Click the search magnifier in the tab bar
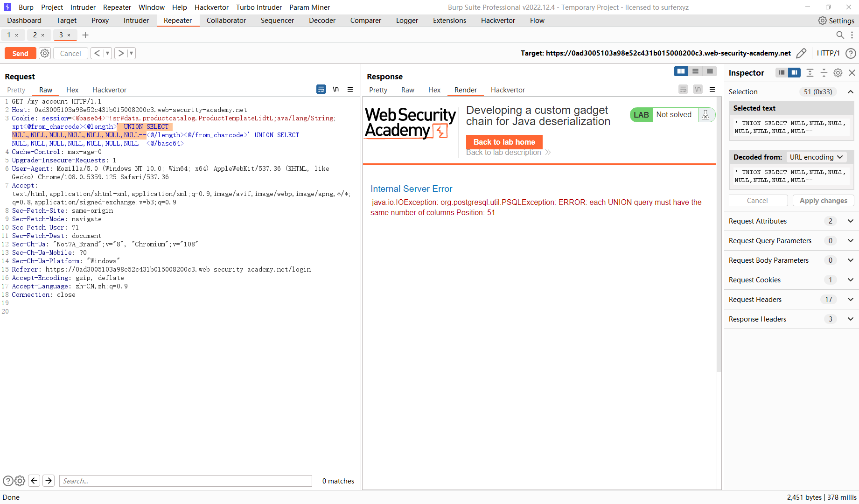The width and height of the screenshot is (859, 504). [840, 35]
